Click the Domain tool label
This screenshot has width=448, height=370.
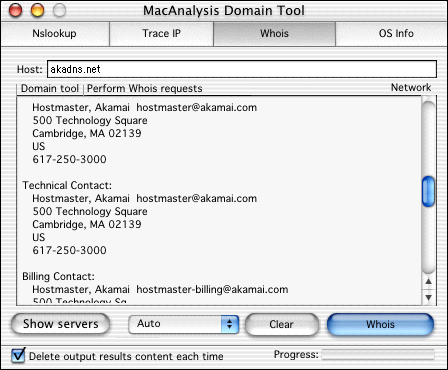coord(50,88)
